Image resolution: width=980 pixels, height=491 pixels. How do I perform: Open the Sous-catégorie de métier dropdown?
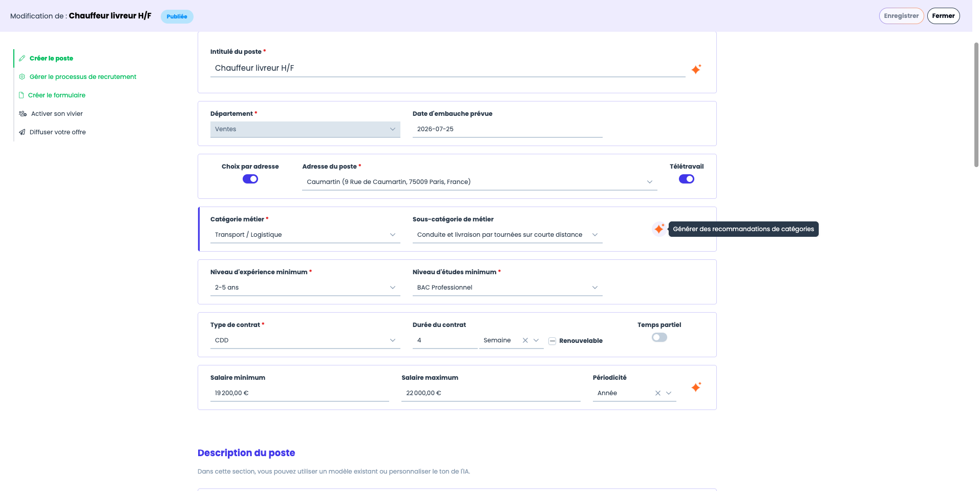tap(507, 235)
